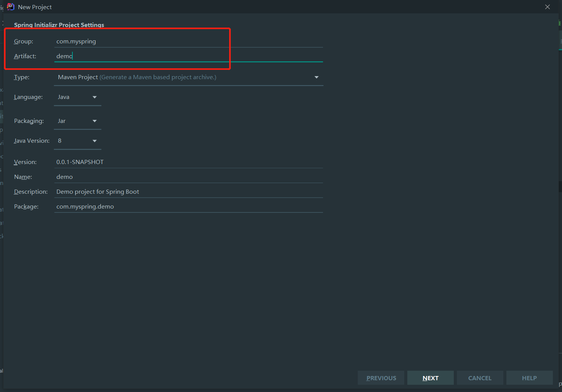
Task: Click the Artifact label
Action: [25, 56]
